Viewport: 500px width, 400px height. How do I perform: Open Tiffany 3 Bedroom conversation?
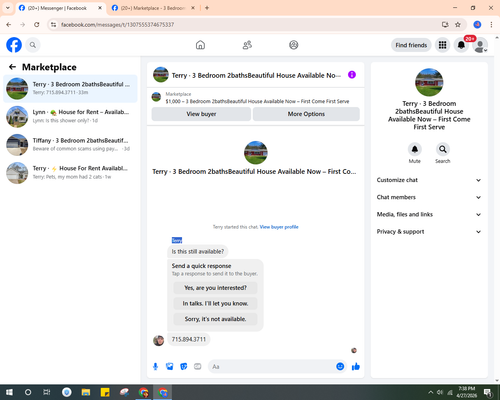(x=70, y=144)
